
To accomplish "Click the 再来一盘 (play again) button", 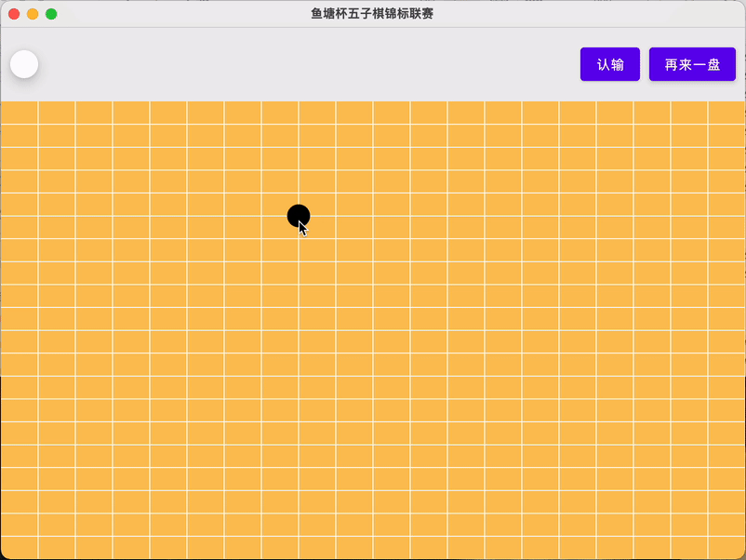I will pos(692,64).
